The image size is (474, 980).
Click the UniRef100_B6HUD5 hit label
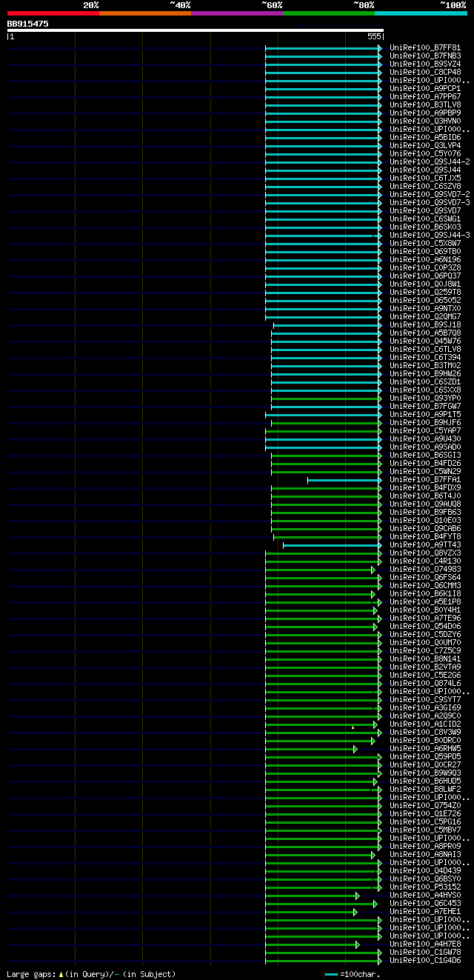point(425,781)
